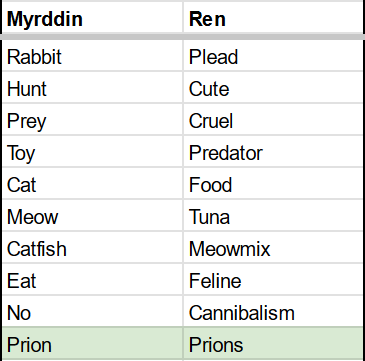Image resolution: width=365 pixels, height=361 pixels.
Task: Click the cell containing Plead
Action: (x=273, y=56)
